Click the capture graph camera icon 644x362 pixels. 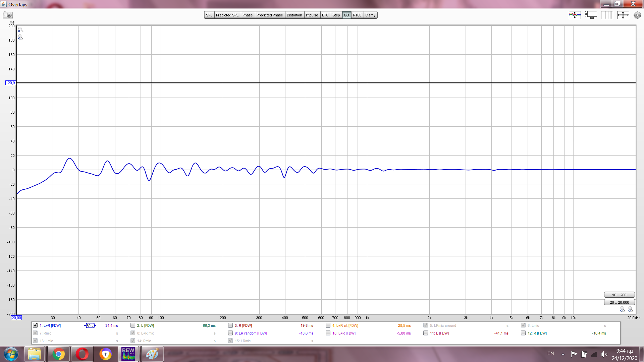8,15
